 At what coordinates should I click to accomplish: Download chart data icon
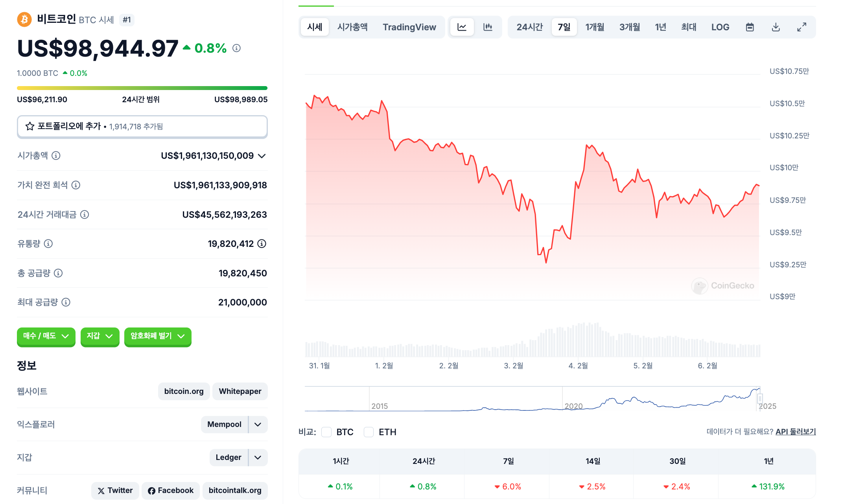[776, 27]
